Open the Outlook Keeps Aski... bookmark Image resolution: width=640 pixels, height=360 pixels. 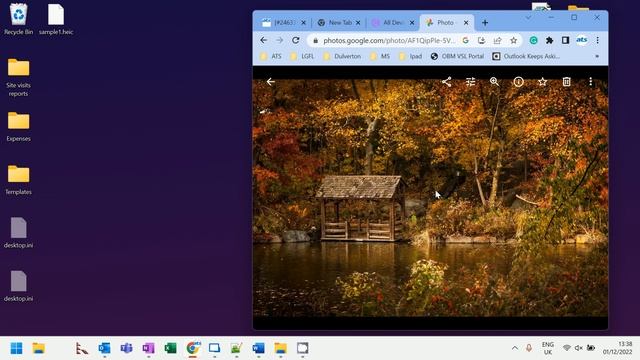[x=526, y=56]
